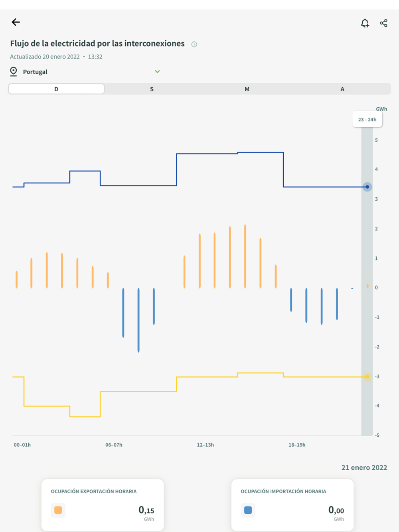This screenshot has width=399, height=532.
Task: Tap the tallest orange export bar
Action: 245,256
